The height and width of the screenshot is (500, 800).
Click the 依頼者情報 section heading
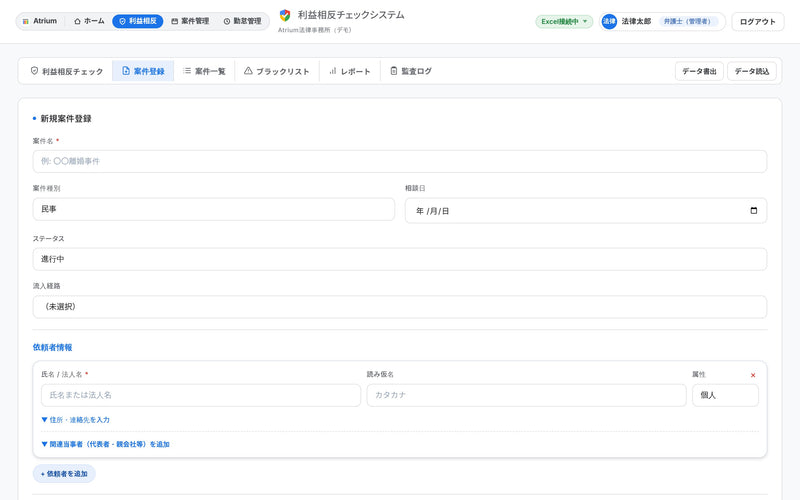tap(52, 347)
